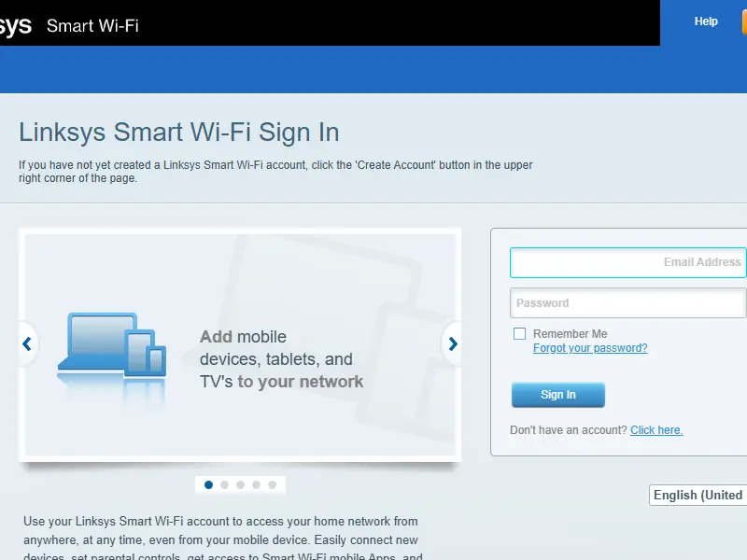747x560 pixels.
Task: Open the Help menu item
Action: pos(706,21)
